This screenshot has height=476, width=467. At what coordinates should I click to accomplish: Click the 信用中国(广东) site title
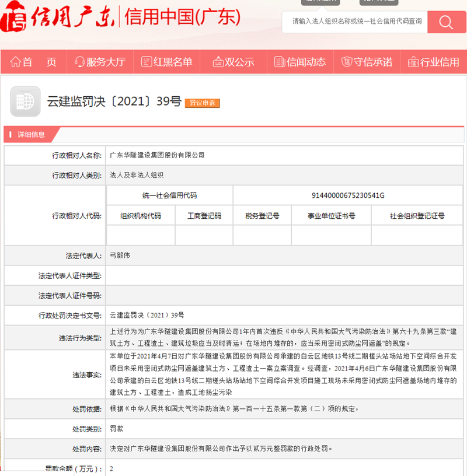(183, 16)
